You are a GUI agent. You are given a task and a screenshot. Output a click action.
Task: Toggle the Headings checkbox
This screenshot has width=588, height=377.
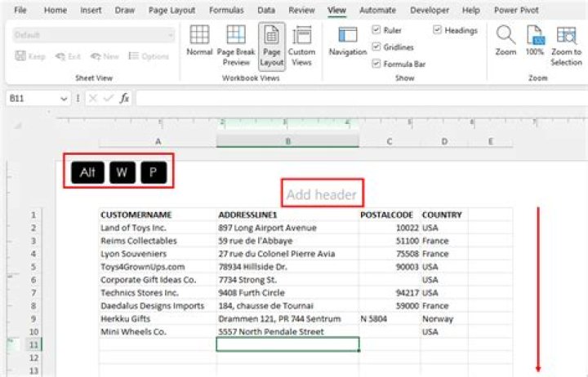click(x=437, y=29)
